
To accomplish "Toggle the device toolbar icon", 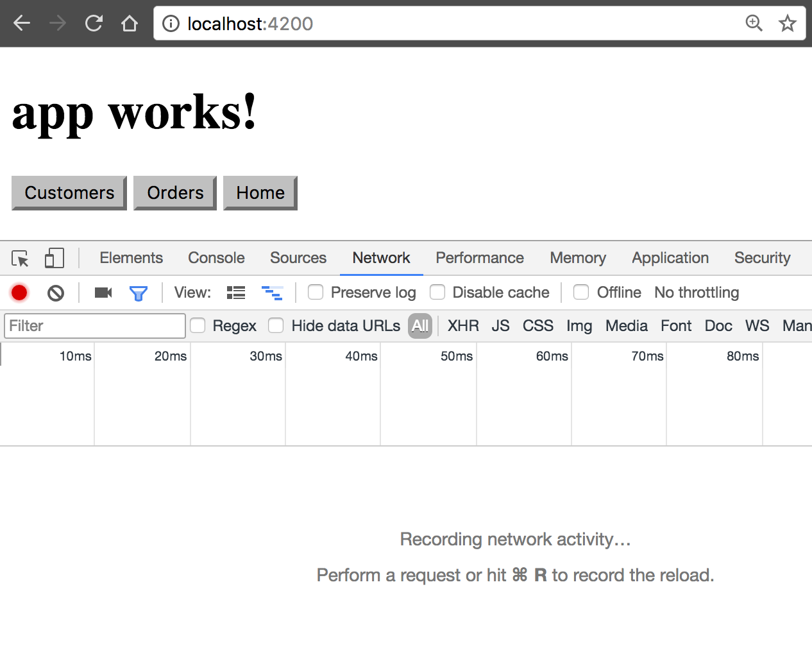I will pyautogui.click(x=54, y=258).
